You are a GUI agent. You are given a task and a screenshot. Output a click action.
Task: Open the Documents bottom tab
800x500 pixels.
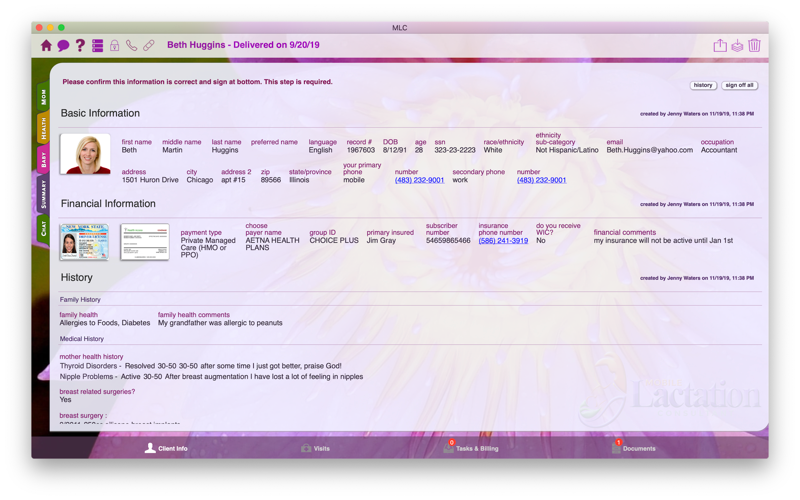click(633, 448)
